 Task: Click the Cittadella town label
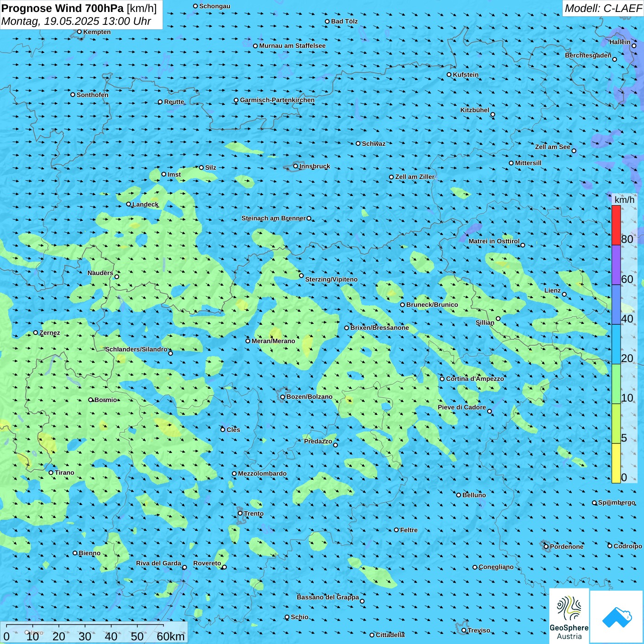(390, 635)
